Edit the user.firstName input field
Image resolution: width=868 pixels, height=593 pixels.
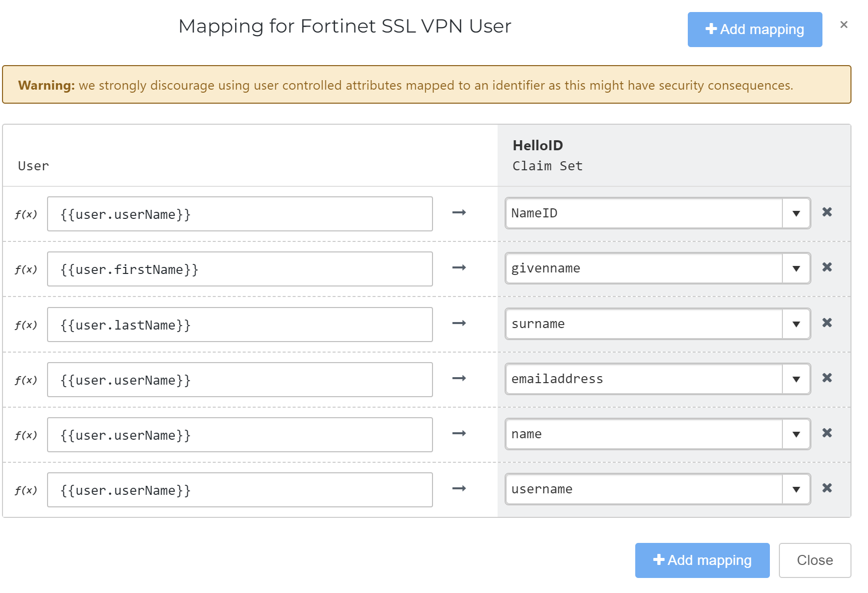pyautogui.click(x=240, y=269)
